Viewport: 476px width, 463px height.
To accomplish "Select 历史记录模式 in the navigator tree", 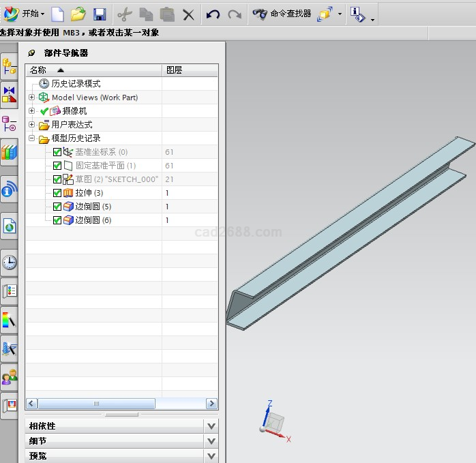I will [x=76, y=84].
